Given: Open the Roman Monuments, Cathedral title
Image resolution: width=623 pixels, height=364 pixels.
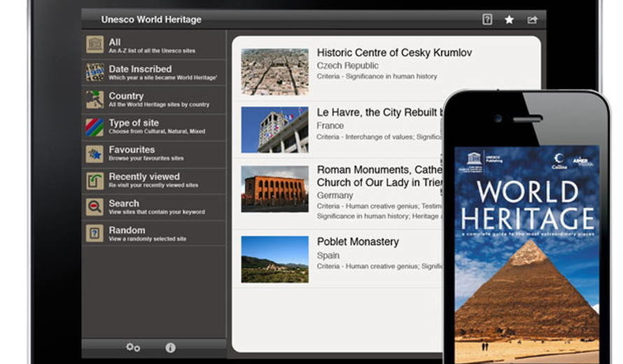Looking at the screenshot, I should point(380,176).
